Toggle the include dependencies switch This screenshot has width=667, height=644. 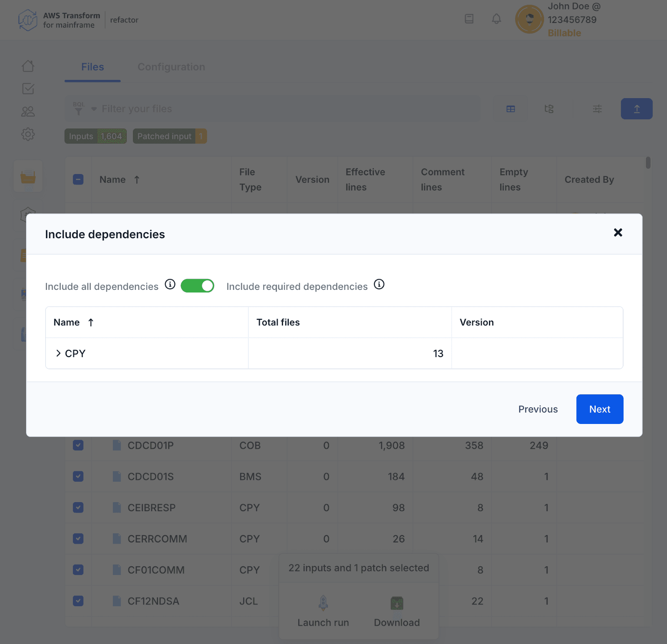[x=197, y=286]
